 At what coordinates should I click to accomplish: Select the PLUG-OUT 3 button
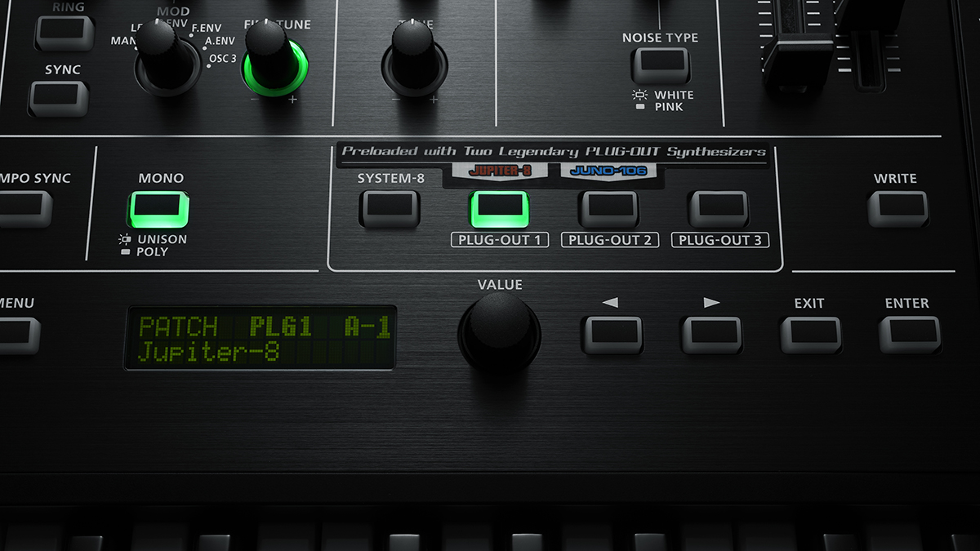tap(719, 208)
